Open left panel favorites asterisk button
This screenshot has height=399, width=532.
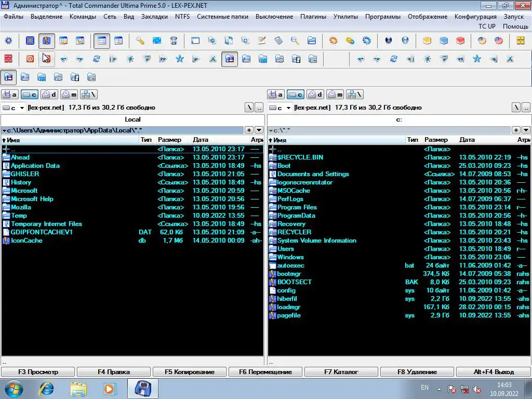[249, 130]
